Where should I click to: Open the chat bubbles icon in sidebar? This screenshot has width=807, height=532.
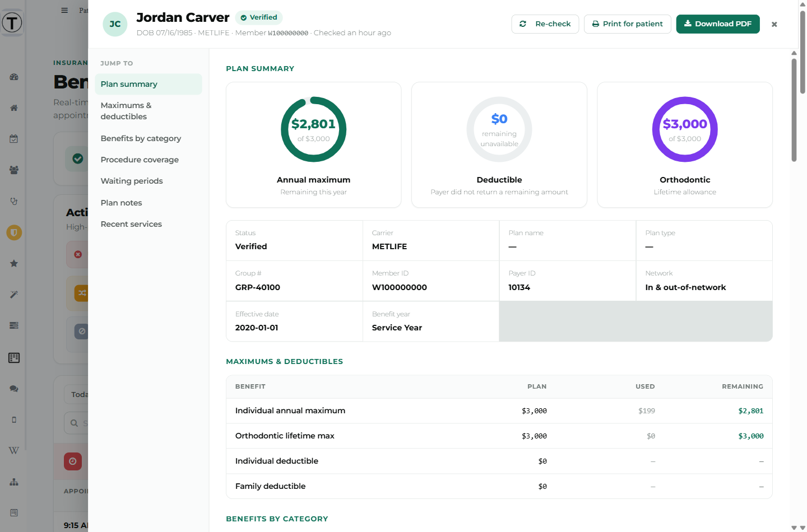(x=14, y=389)
